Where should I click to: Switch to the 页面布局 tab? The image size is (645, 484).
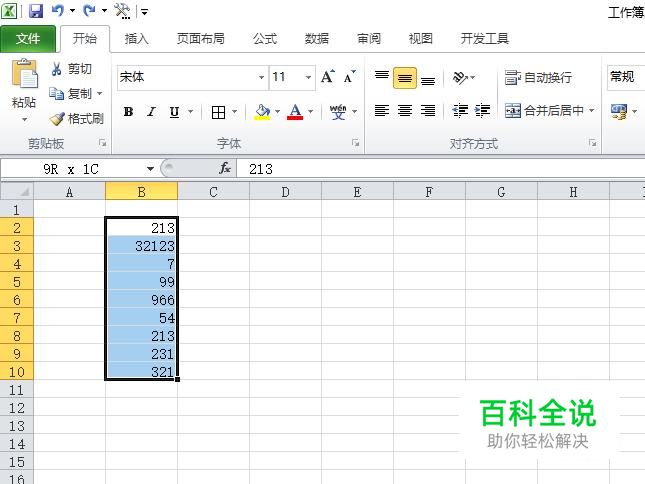[201, 39]
